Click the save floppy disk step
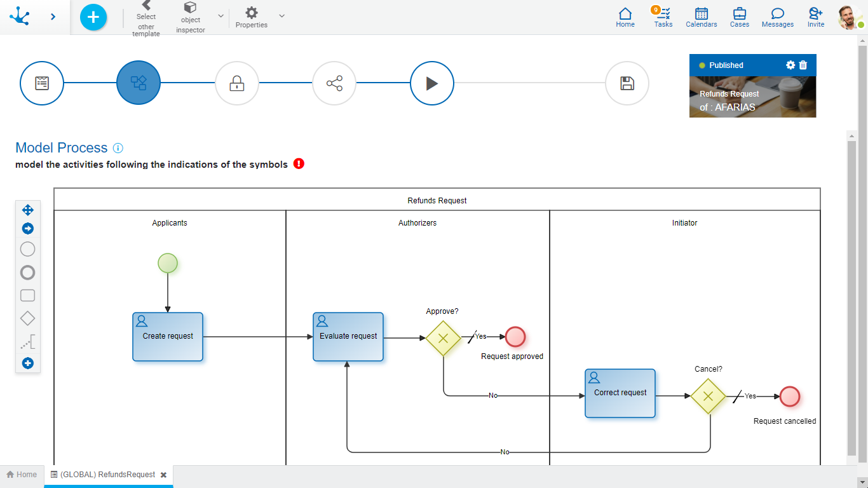Viewport: 868px width, 488px height. pyautogui.click(x=627, y=83)
